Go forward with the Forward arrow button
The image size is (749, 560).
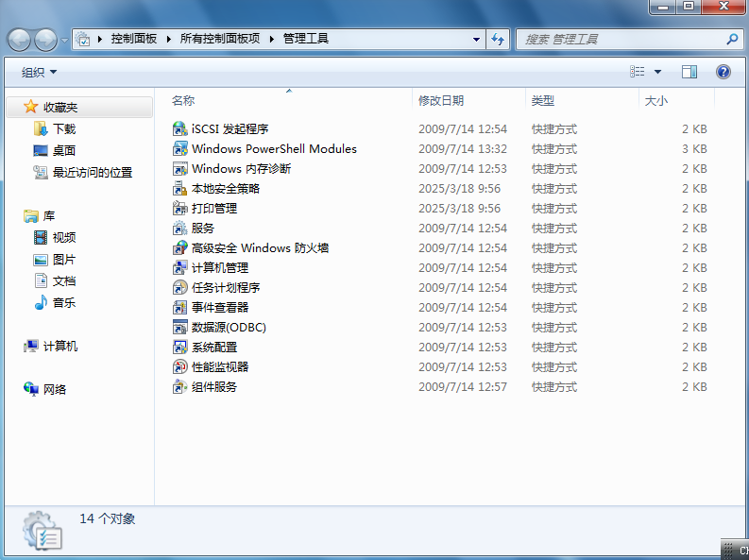point(46,40)
